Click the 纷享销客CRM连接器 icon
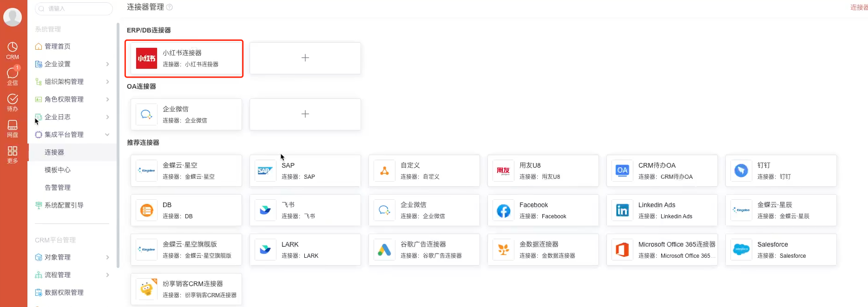Screen dimensions: 868x307 [x=146, y=289]
